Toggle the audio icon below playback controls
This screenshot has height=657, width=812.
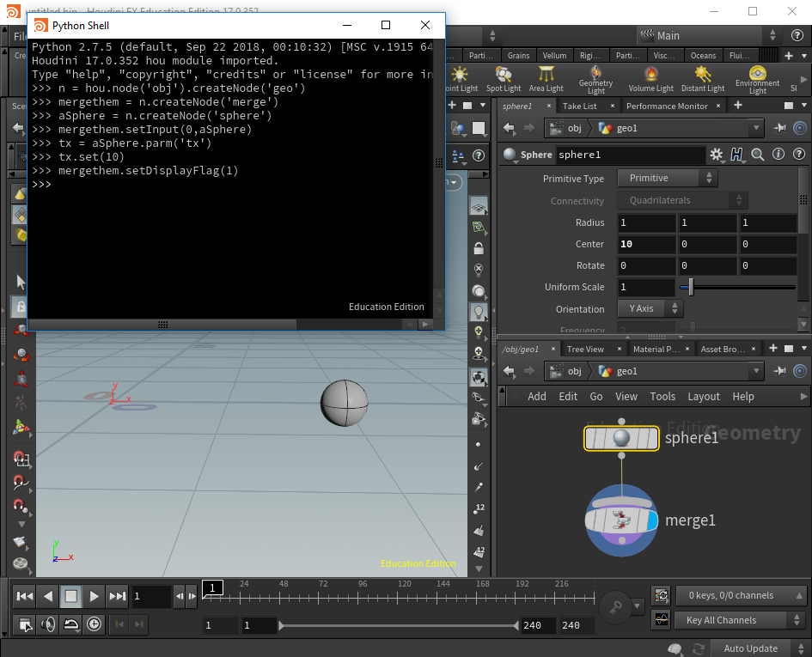48,624
